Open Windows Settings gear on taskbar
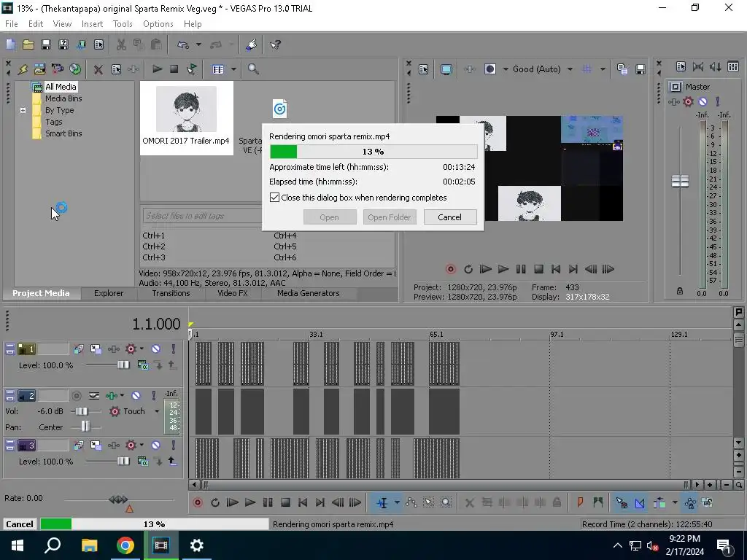The width and height of the screenshot is (747, 560). point(196,545)
